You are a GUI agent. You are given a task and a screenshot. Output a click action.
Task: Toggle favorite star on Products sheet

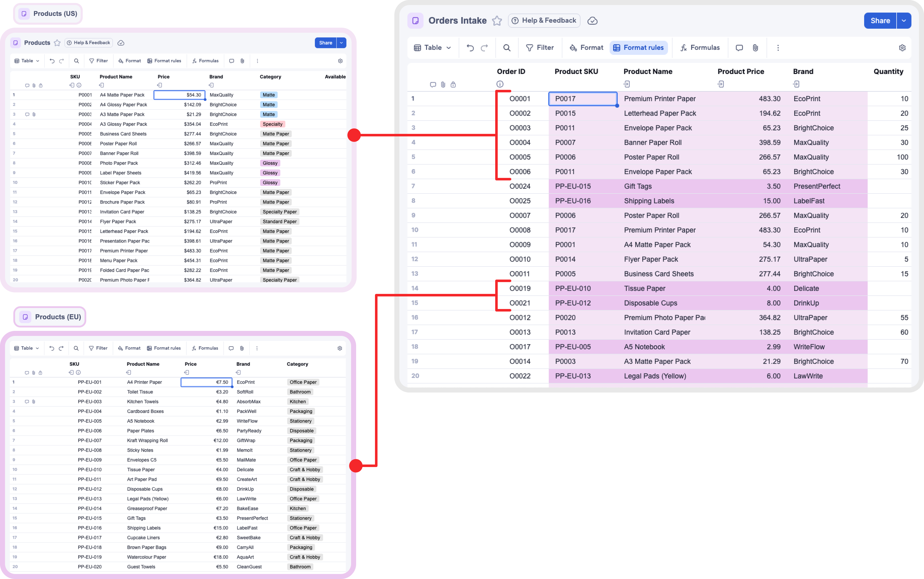coord(57,43)
